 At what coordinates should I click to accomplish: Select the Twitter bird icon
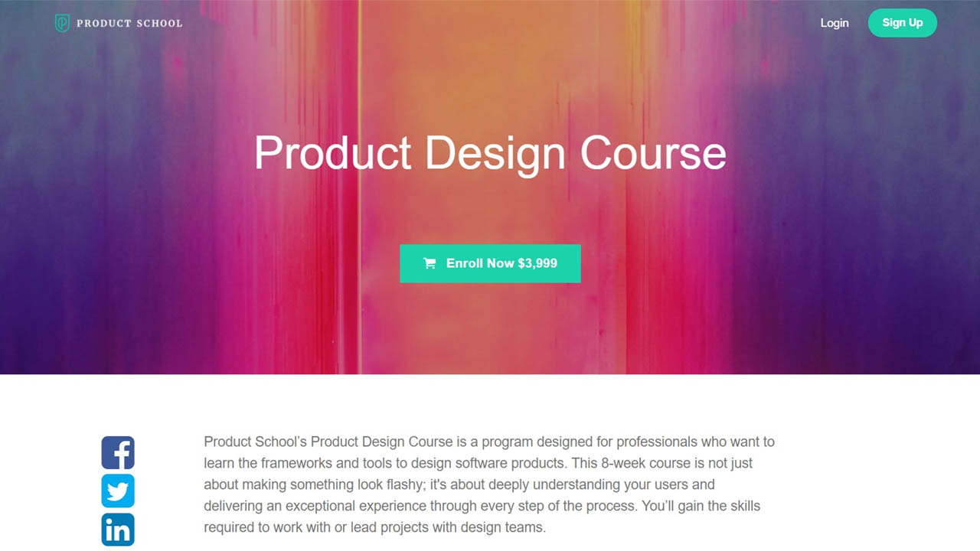pyautogui.click(x=118, y=491)
